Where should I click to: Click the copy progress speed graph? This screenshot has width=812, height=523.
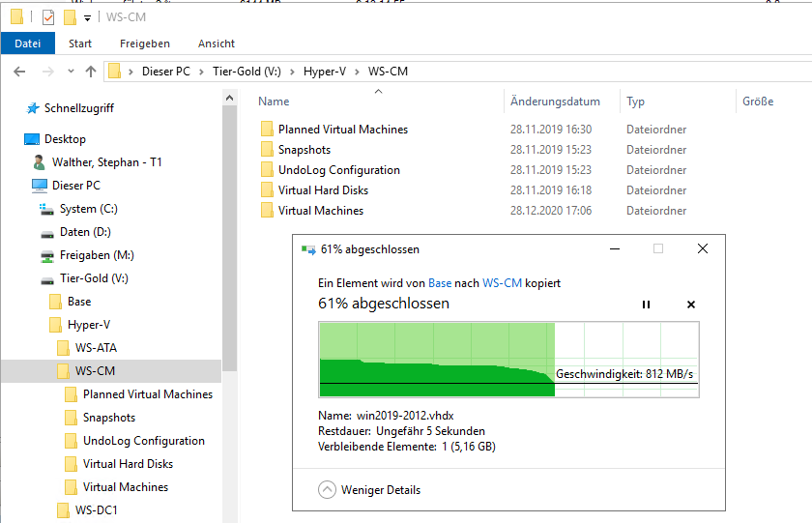pos(508,360)
